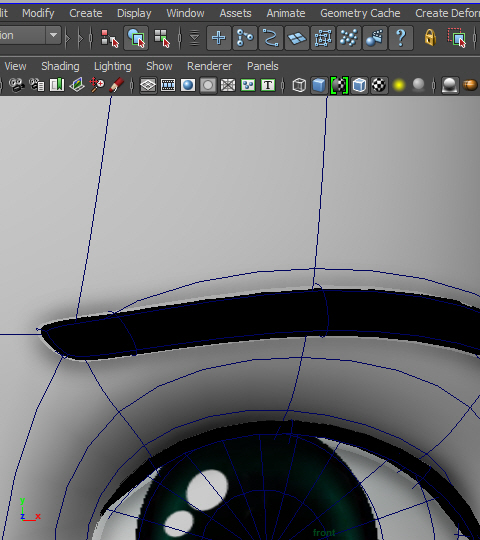The width and height of the screenshot is (480, 540).
Task: Toggle Shadows gray sphere icon
Action: coord(418,85)
